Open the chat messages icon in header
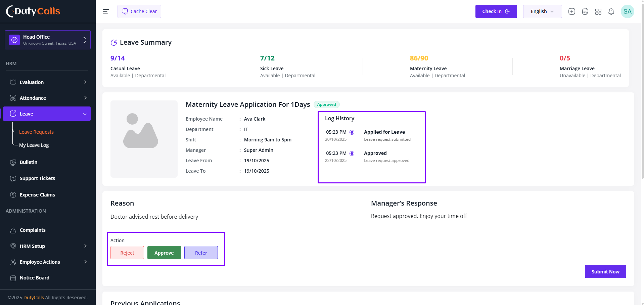The width and height of the screenshot is (644, 305). (585, 11)
